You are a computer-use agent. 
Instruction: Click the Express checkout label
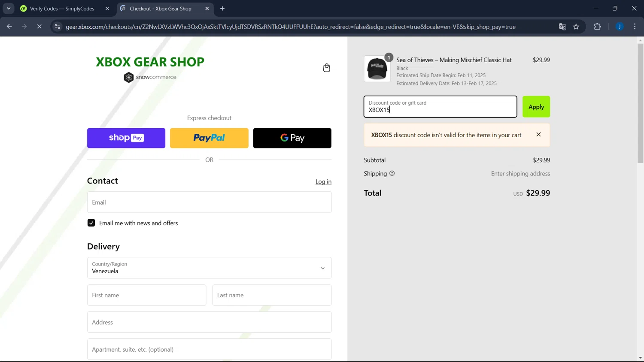click(209, 118)
